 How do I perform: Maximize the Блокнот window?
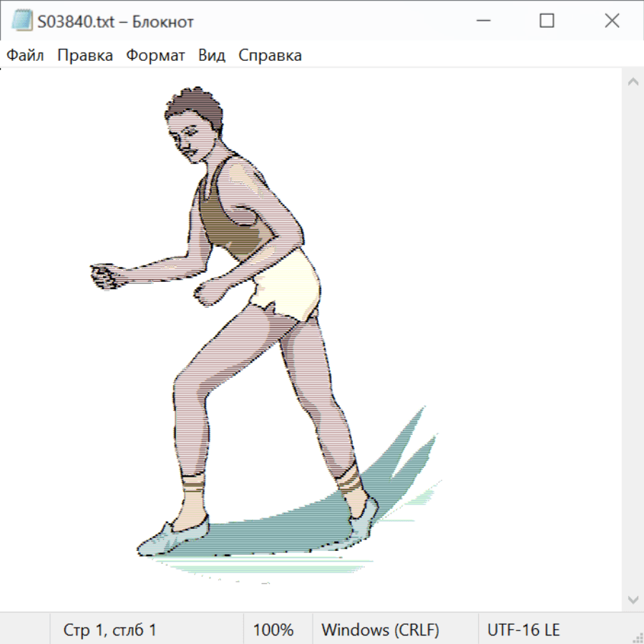(547, 21)
